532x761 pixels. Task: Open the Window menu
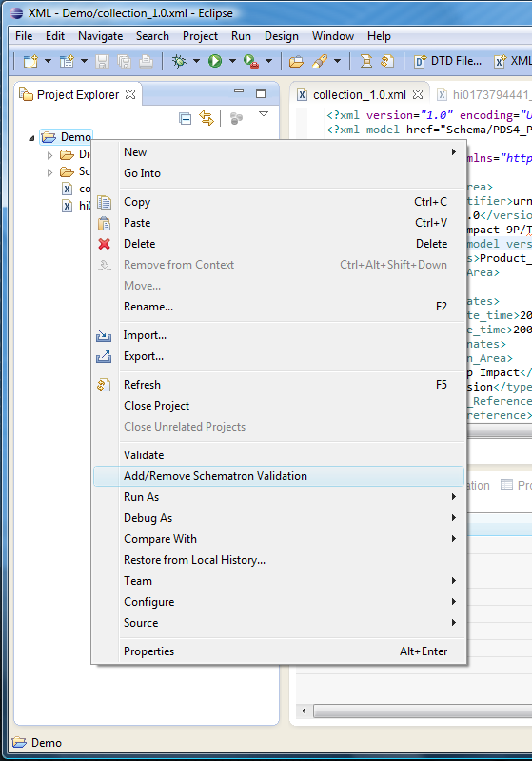pyautogui.click(x=333, y=36)
